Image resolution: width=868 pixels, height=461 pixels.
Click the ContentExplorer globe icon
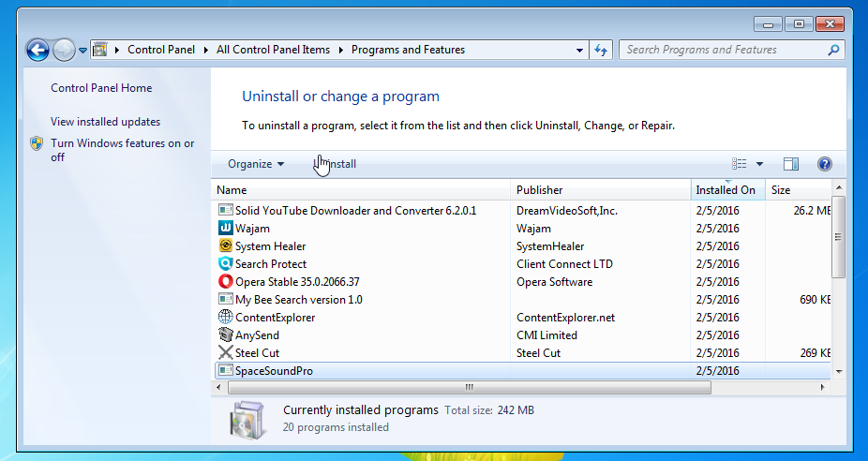225,317
